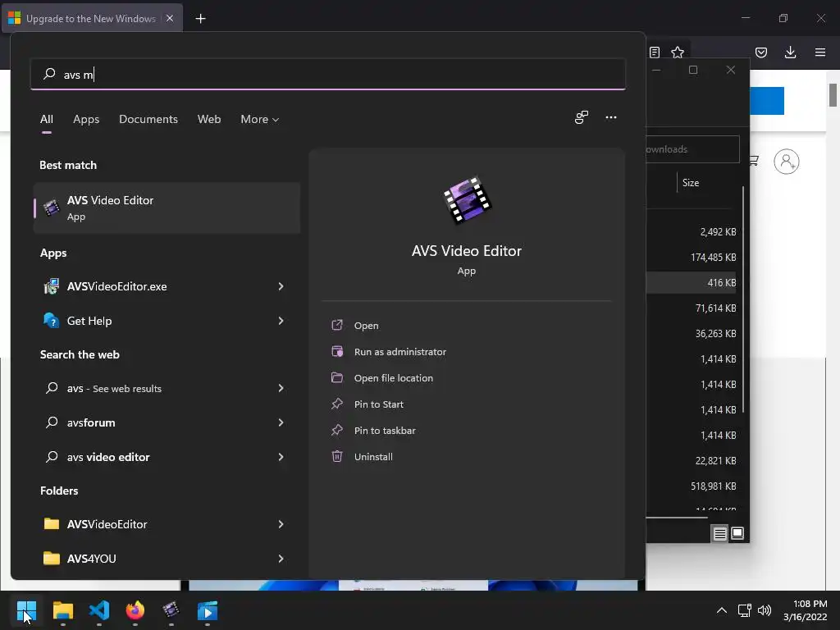Open AVS Video Editor taskbar icon
Screen dimensions: 840x630
[x=171, y=610]
